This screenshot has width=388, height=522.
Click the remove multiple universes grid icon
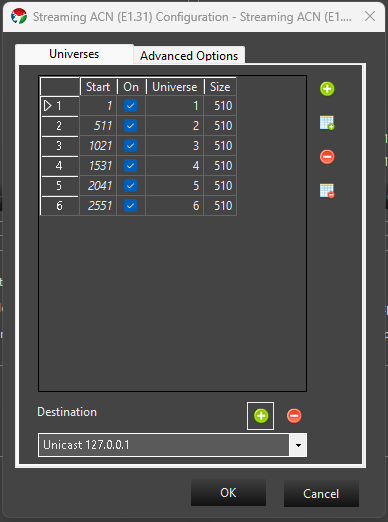[327, 191]
